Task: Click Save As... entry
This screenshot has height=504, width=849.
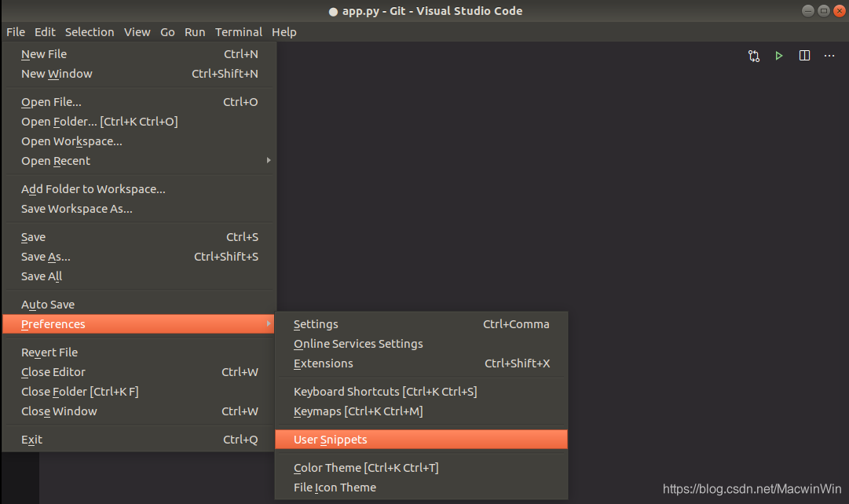Action: (x=140, y=257)
